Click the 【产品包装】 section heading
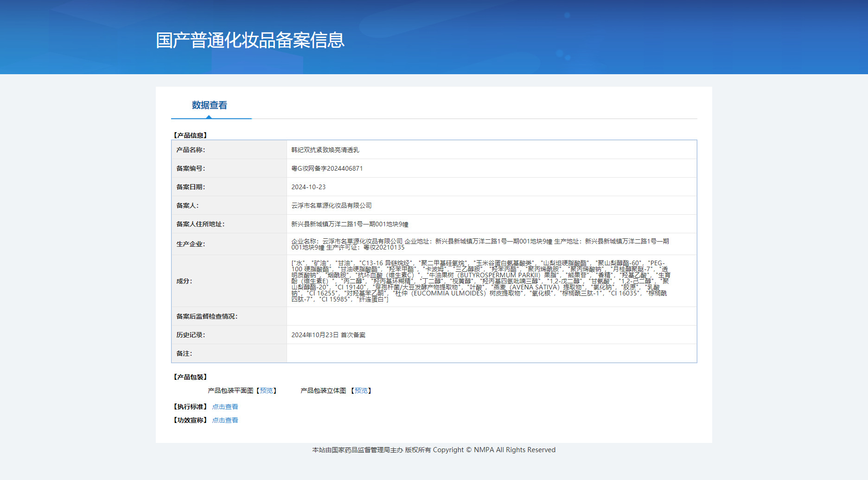Screen dimensions: 868x480 (190, 377)
